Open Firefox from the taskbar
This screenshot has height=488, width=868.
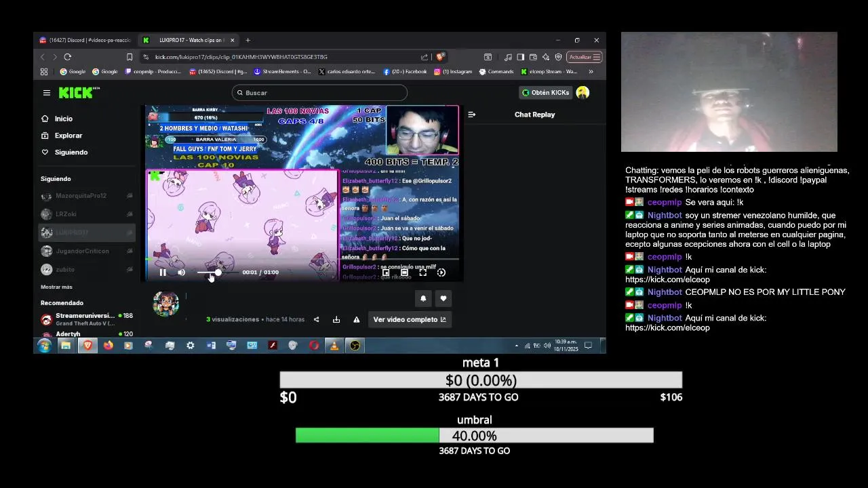[x=108, y=346]
